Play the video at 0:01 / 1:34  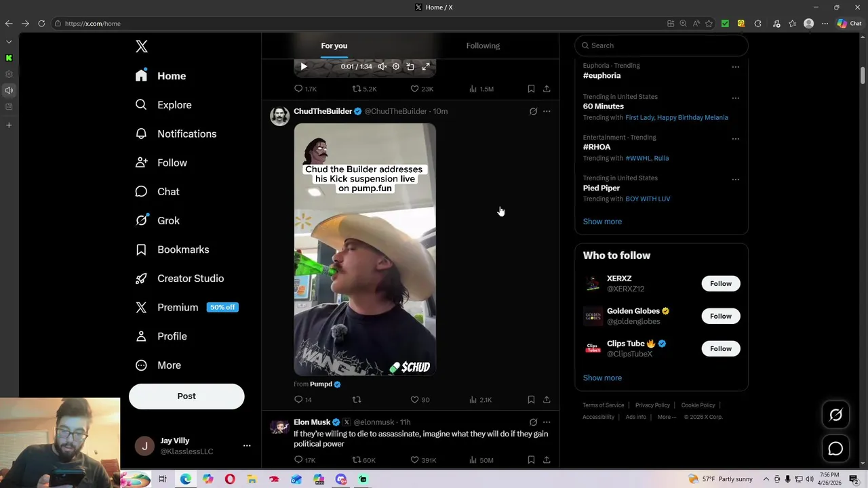click(x=304, y=66)
